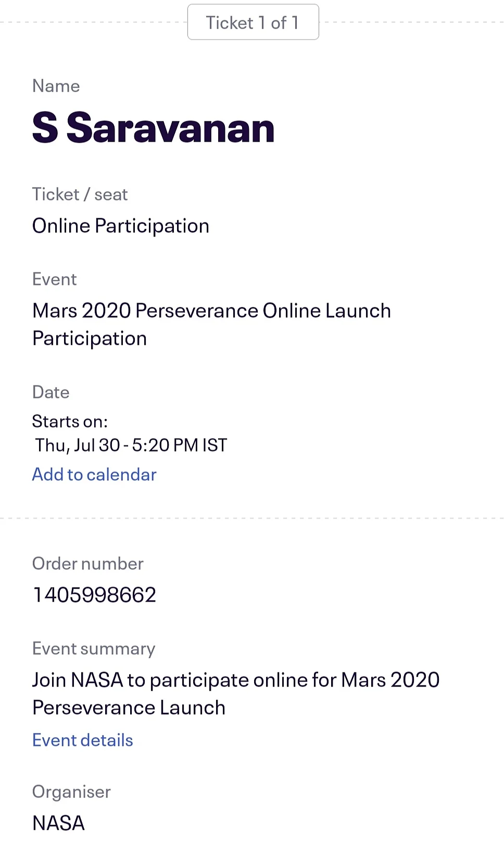Click the Mars 2020 Perseverance event title

tap(211, 325)
